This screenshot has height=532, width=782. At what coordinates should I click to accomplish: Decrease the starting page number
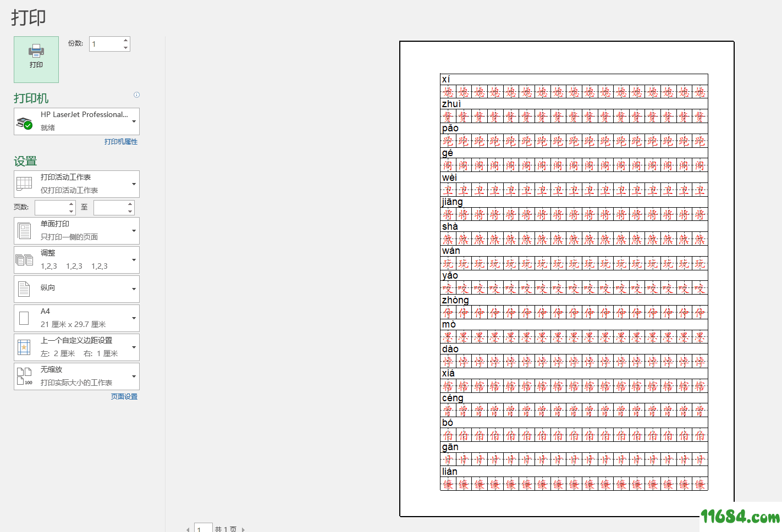71,212
